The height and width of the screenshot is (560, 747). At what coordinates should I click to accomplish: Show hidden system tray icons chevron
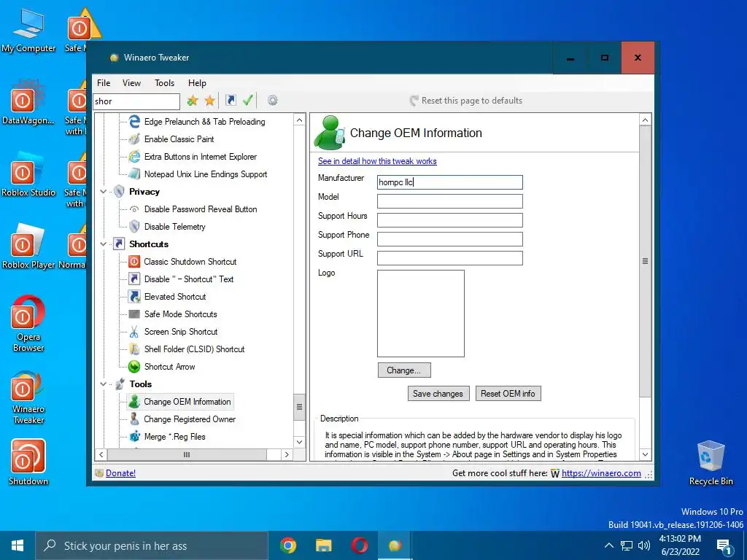point(609,545)
